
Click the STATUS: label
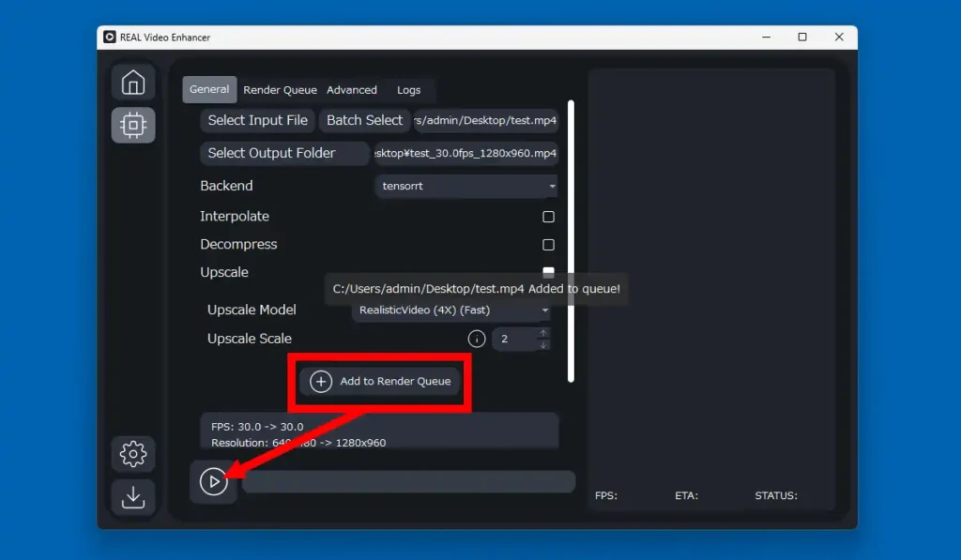coord(776,495)
